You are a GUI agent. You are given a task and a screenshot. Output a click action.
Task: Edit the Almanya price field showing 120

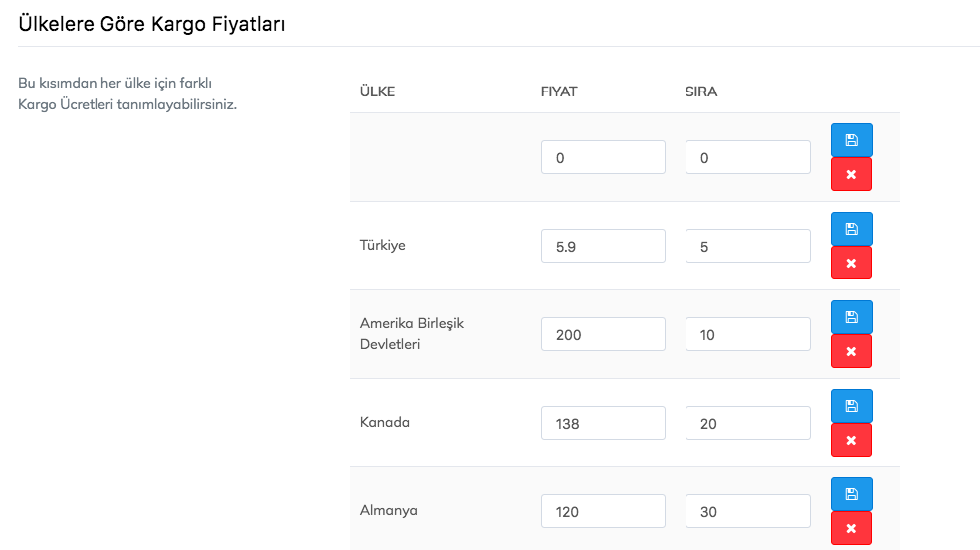click(603, 512)
